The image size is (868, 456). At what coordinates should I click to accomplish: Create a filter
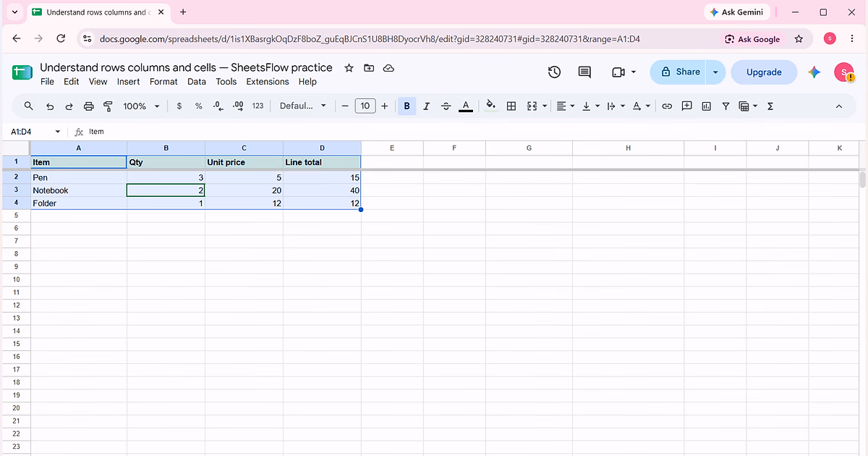click(x=726, y=106)
